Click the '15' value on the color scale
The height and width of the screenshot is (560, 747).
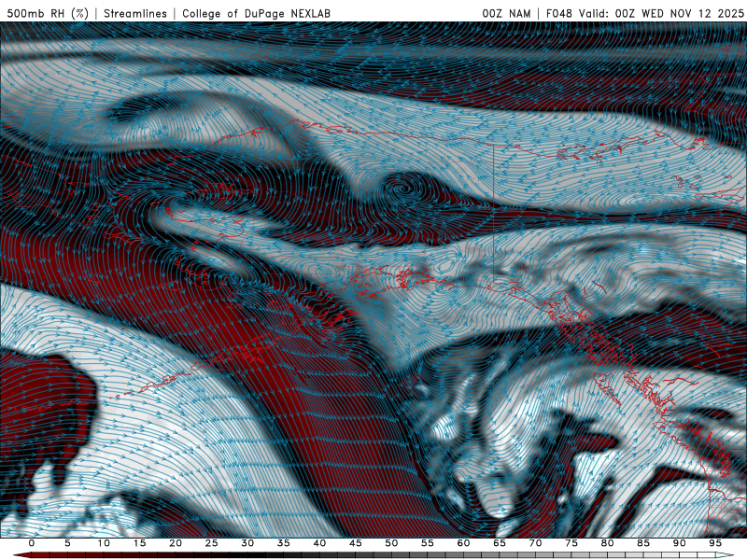139,543
